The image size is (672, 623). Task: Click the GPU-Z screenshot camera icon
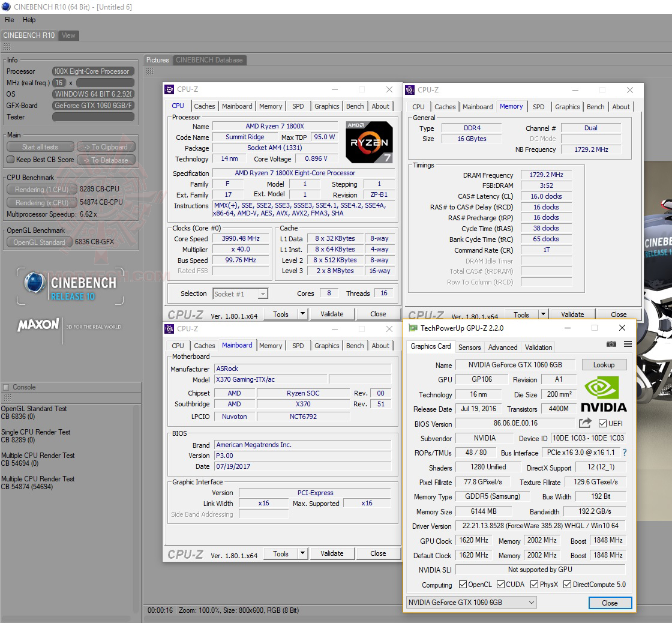coord(611,344)
